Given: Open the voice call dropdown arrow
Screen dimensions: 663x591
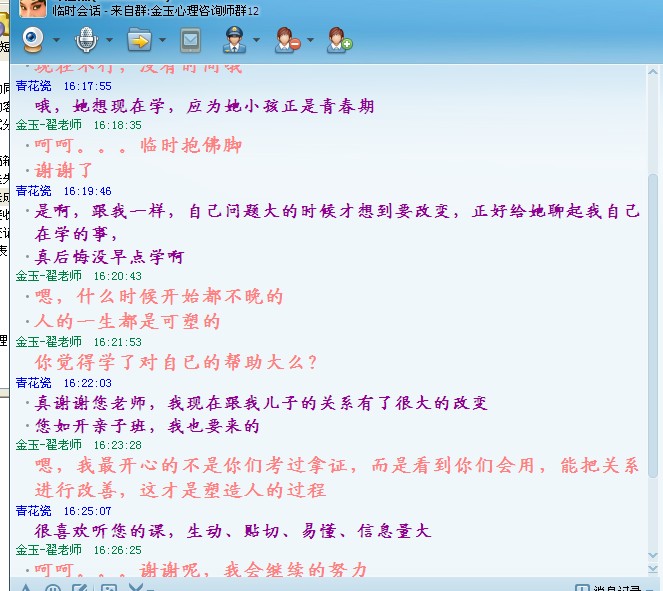Looking at the screenshot, I should [x=108, y=42].
